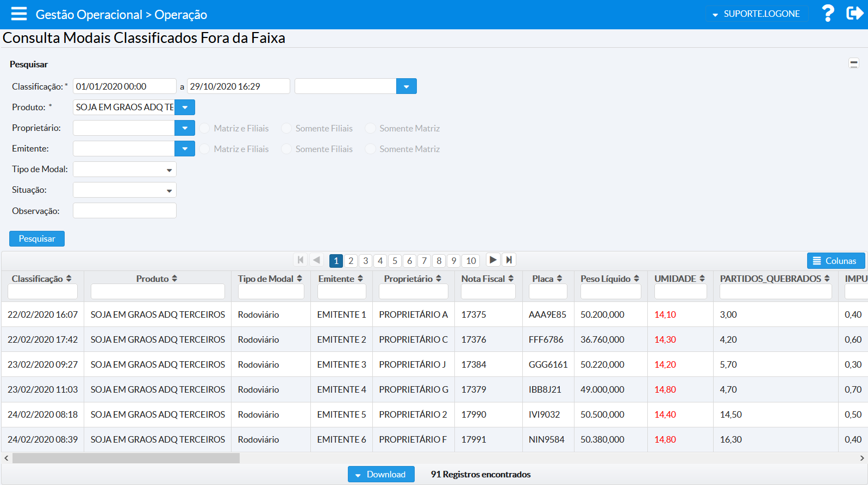Open the SUPORTE.LOGONE user menu

click(756, 14)
